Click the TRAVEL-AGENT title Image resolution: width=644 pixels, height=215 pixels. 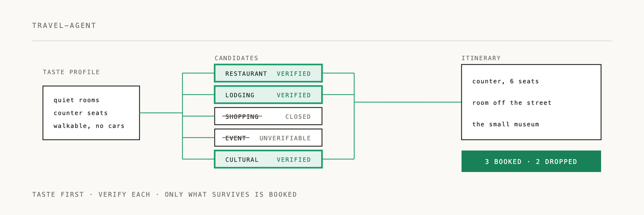(64, 25)
